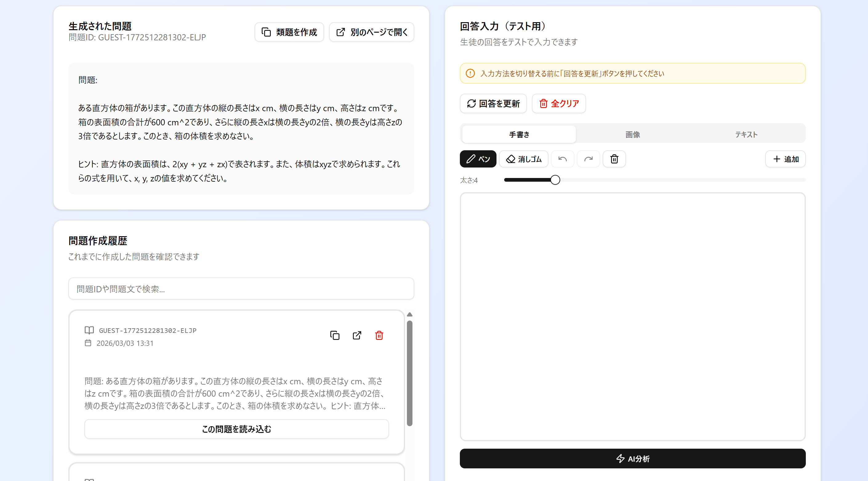Click the ヒント hint paragraph text

[x=239, y=171]
